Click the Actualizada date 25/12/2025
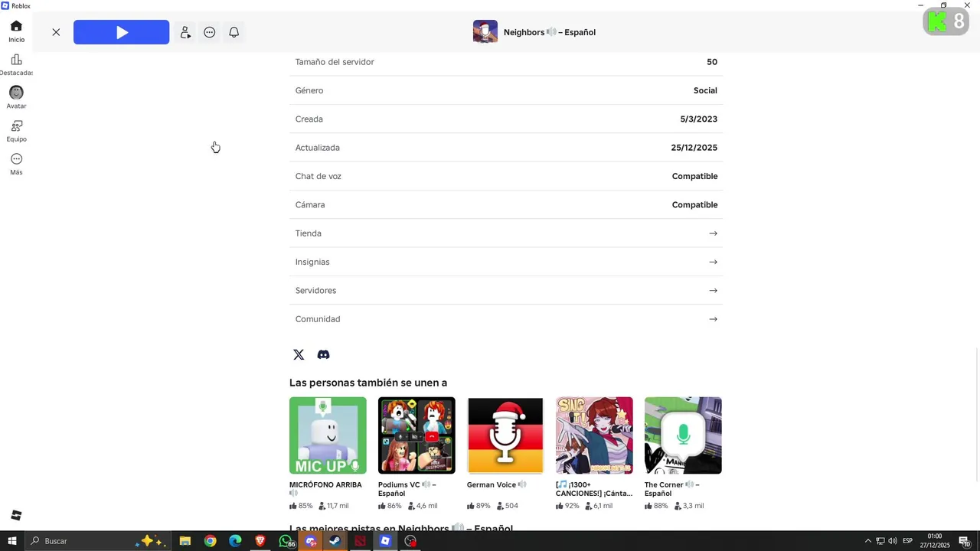This screenshot has height=551, width=980. click(694, 148)
